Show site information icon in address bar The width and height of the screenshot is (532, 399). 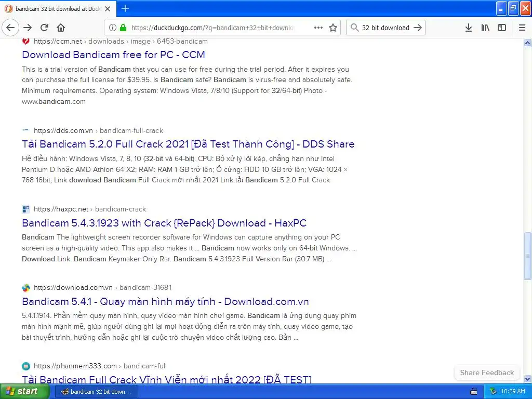(112, 28)
